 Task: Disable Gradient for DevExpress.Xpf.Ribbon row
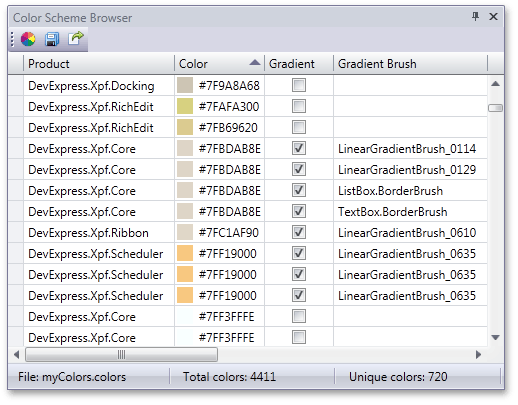299,232
